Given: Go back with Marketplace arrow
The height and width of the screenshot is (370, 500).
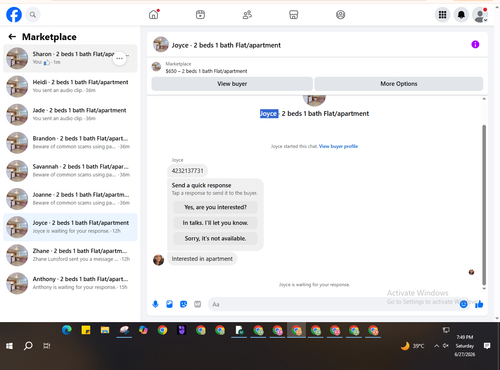Looking at the screenshot, I should (12, 37).
